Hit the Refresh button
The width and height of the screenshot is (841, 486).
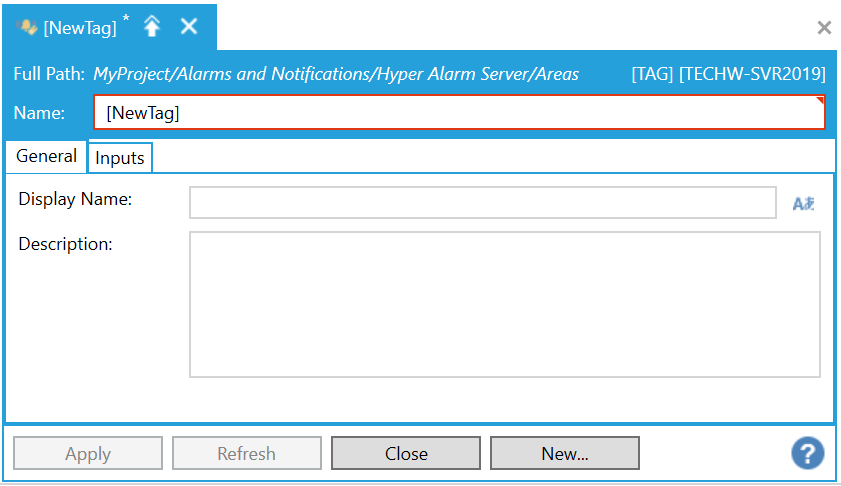point(246,453)
